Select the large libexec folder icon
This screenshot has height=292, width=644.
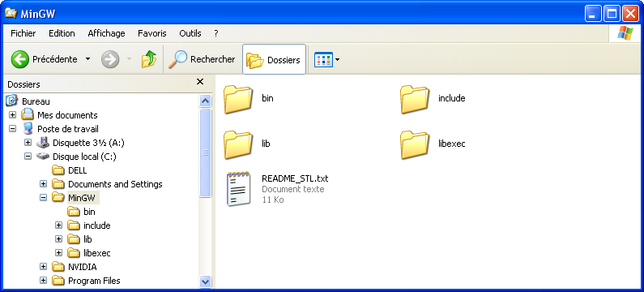pos(415,144)
